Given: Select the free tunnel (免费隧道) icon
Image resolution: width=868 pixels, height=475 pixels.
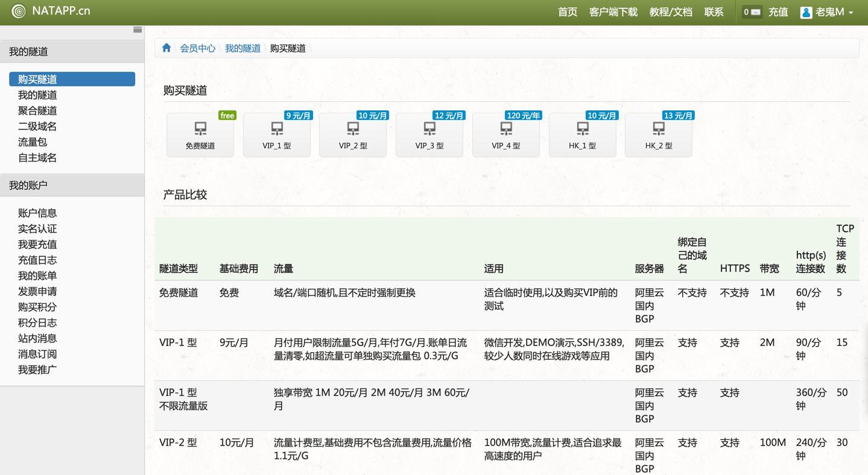Looking at the screenshot, I should pos(200,135).
